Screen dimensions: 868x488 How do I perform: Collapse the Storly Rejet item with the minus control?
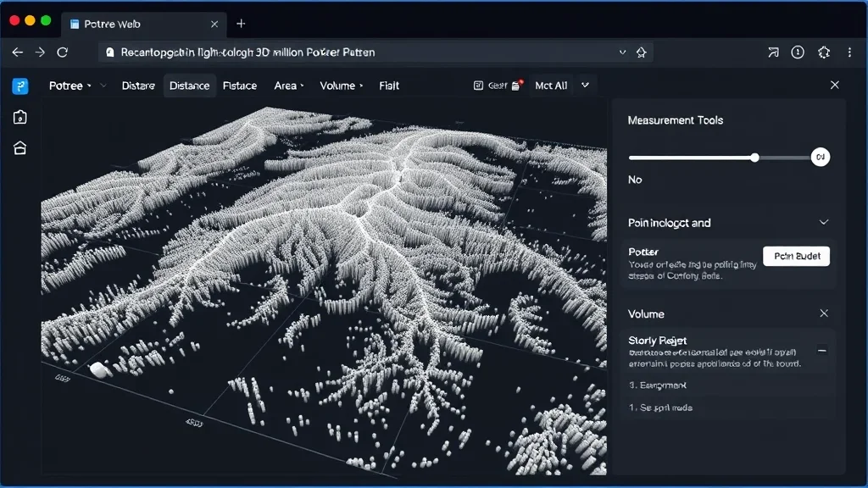point(821,350)
